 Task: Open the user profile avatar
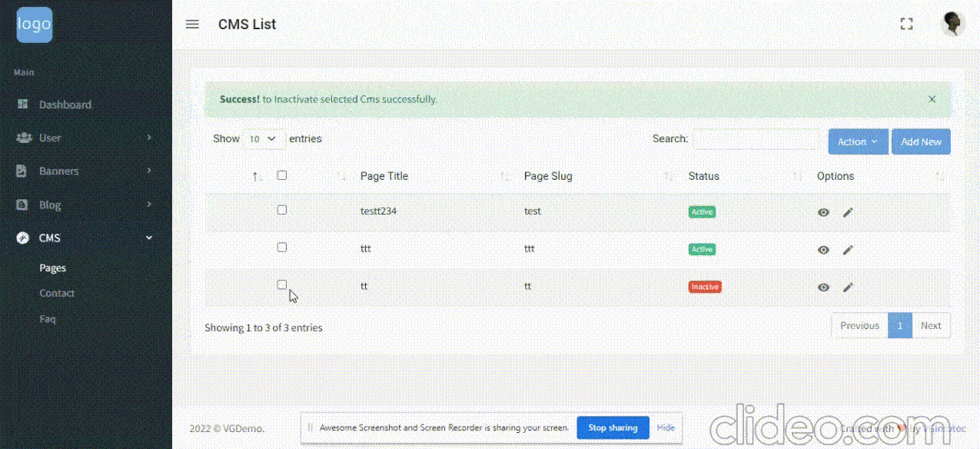point(952,24)
